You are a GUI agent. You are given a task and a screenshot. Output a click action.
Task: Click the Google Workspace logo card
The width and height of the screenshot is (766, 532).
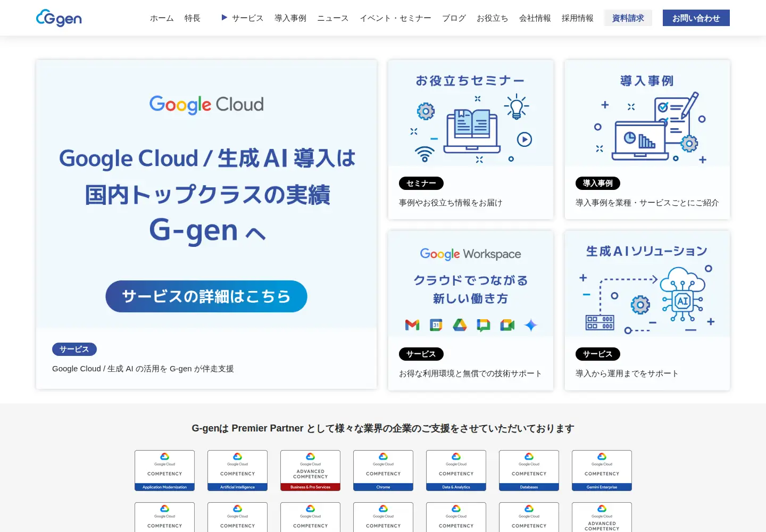tap(471, 254)
